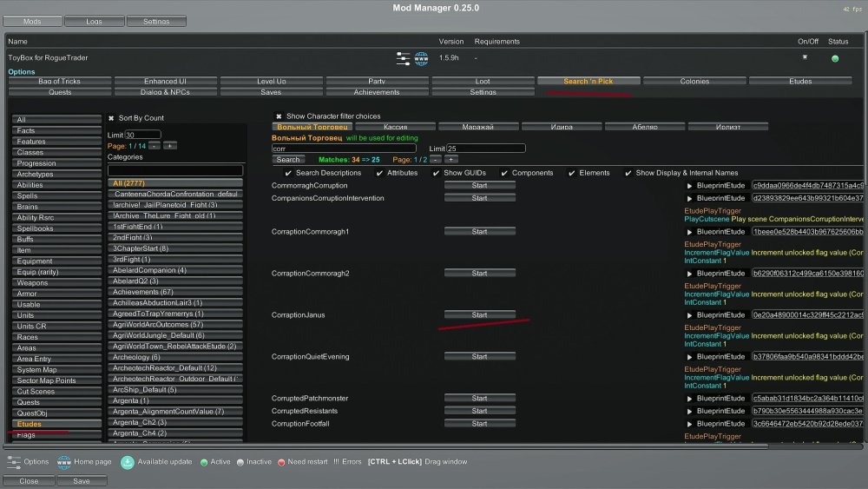Click the Available update download icon
Image resolution: width=868 pixels, height=489 pixels.
[x=128, y=462]
